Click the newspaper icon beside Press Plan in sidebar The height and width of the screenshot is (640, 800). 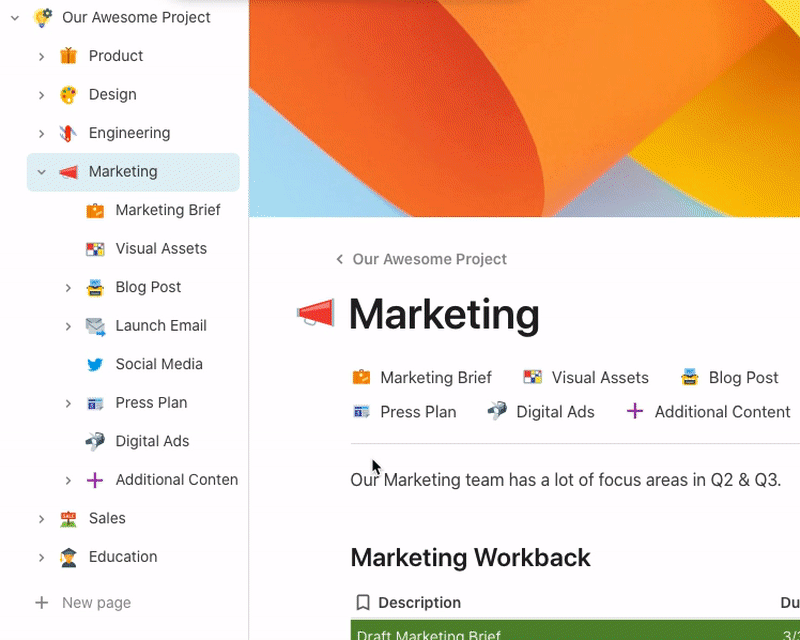tap(95, 403)
